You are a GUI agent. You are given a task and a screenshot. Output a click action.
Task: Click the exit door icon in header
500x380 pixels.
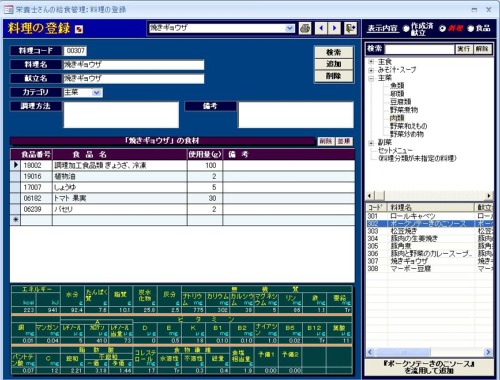pos(350,28)
